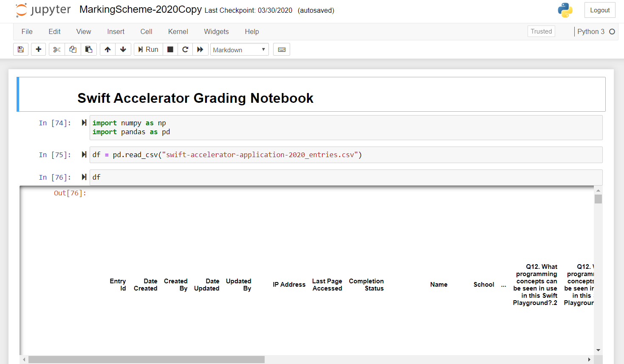Insert a new cell below with plus icon
This screenshot has width=624, height=364.
point(38,50)
